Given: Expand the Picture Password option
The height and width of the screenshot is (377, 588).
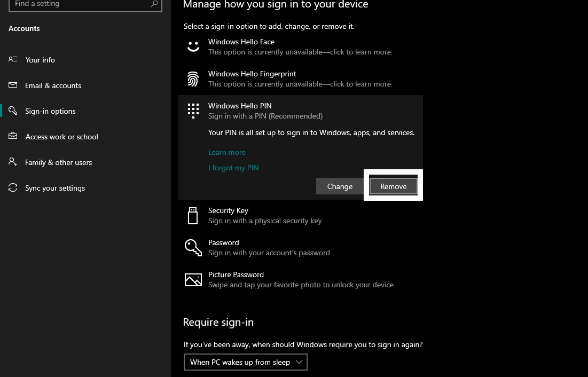Looking at the screenshot, I should 301,280.
